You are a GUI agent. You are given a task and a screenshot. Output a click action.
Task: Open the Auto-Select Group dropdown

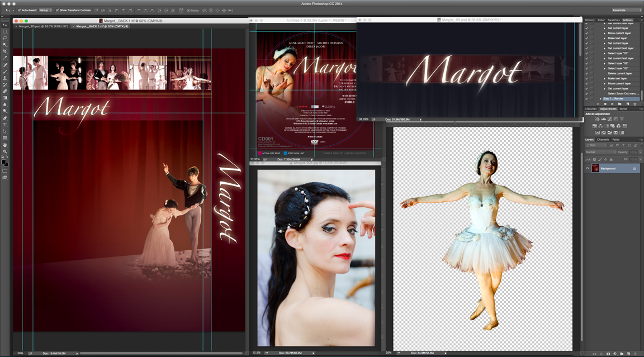click(46, 10)
